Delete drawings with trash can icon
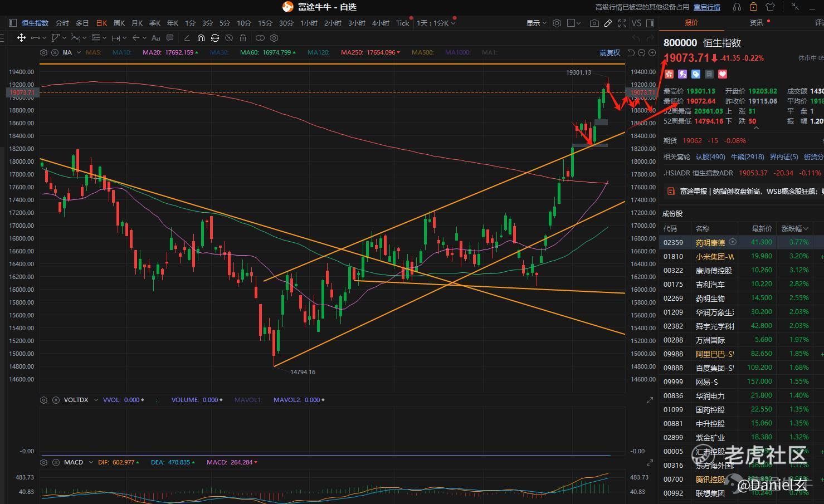Screen dimensions: 824x504 [x=243, y=38]
